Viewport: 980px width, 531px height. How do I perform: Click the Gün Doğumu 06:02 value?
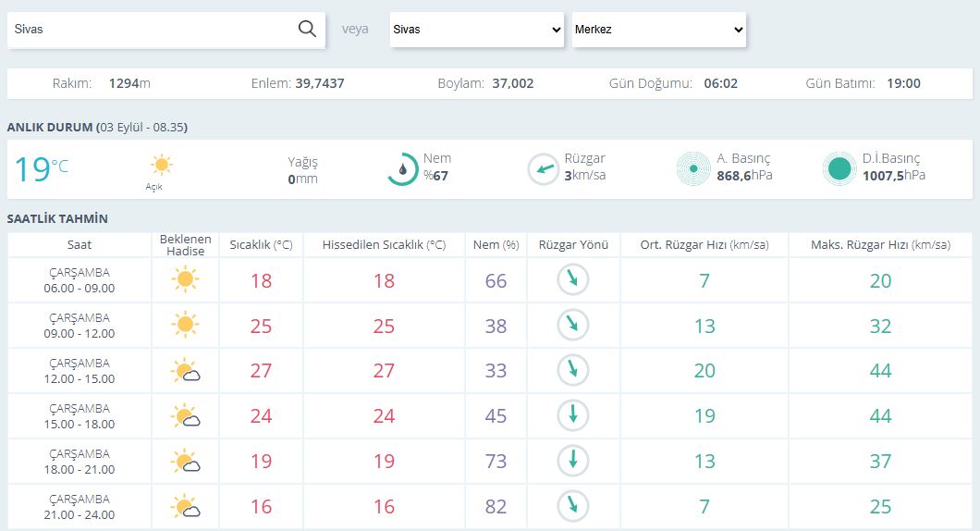pos(720,83)
